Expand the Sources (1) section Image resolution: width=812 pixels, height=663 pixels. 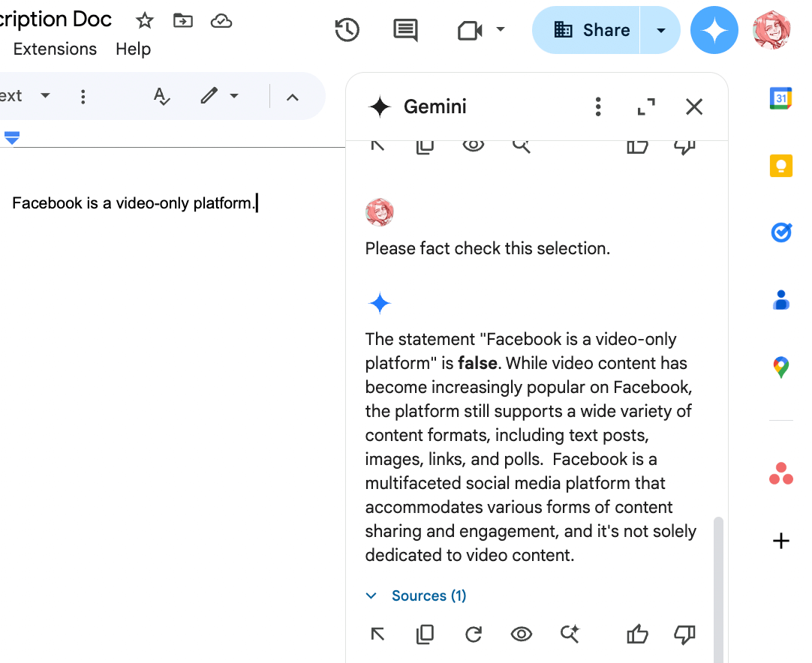[x=416, y=595]
